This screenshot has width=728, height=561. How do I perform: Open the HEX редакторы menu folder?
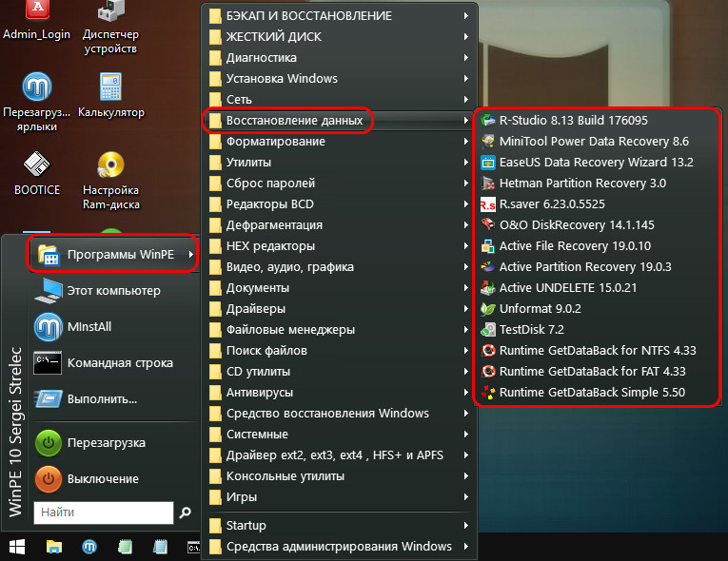click(x=340, y=245)
